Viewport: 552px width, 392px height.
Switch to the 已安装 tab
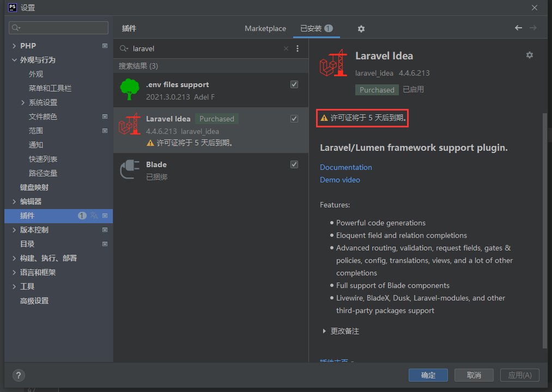[317, 28]
